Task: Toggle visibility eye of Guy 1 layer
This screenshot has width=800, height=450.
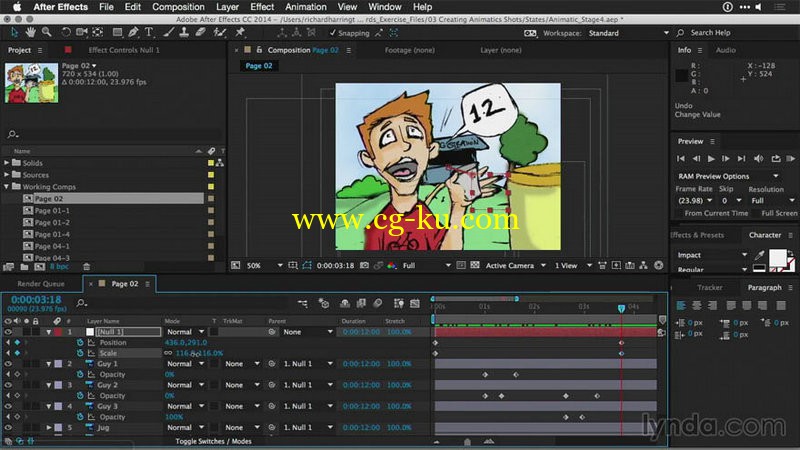Action: (x=8, y=364)
